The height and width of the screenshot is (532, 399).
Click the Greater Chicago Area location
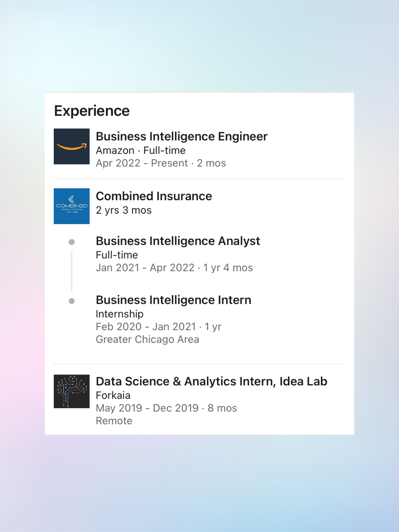[x=147, y=340]
